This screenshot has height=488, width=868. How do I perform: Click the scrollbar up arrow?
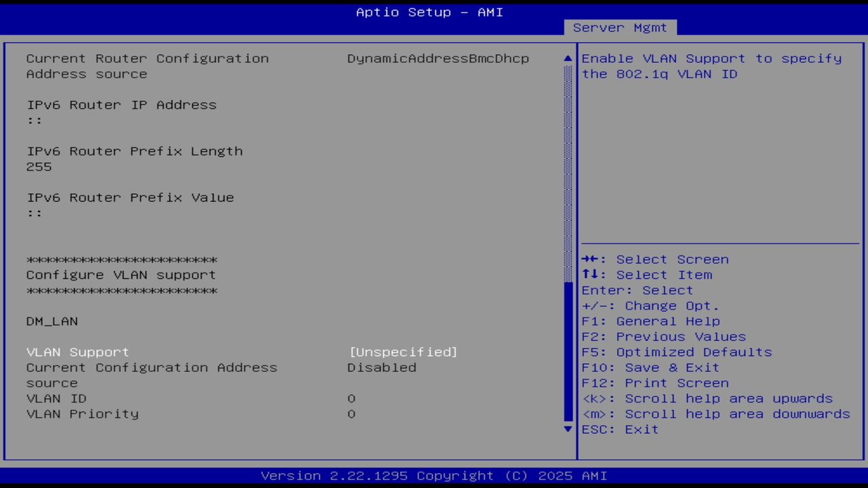click(568, 58)
